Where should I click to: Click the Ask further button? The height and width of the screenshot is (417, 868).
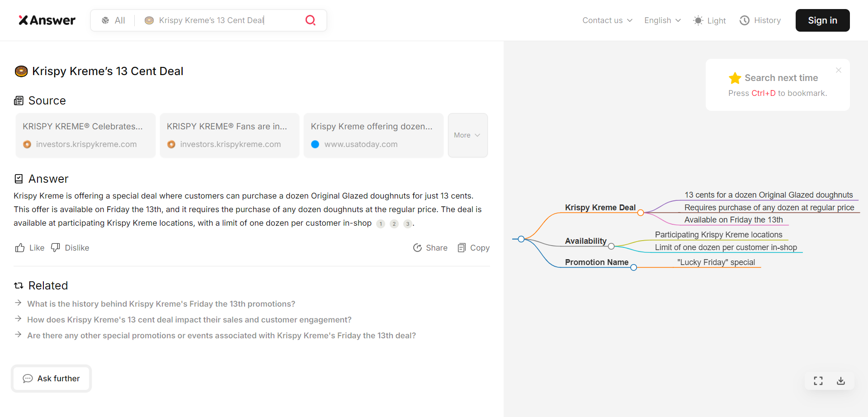tap(52, 379)
